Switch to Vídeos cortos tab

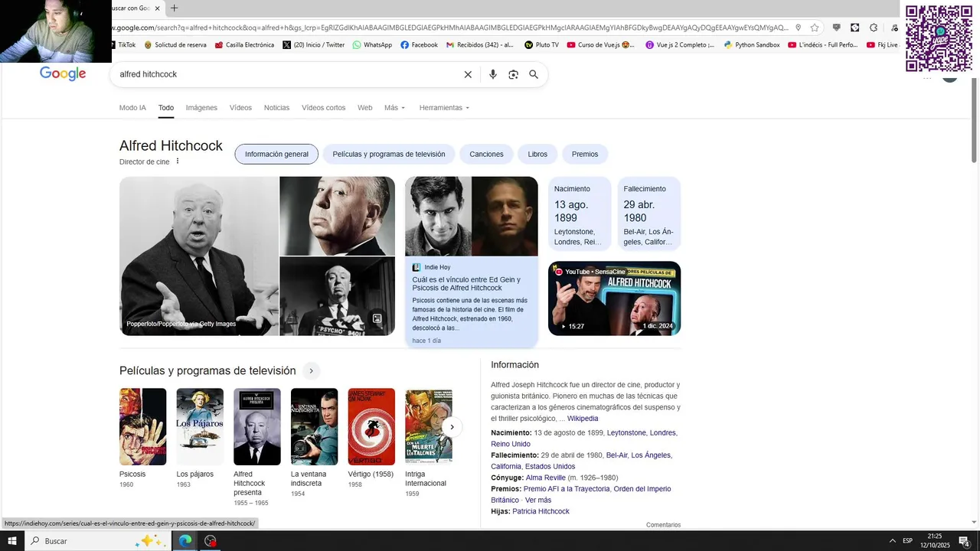[x=323, y=108]
